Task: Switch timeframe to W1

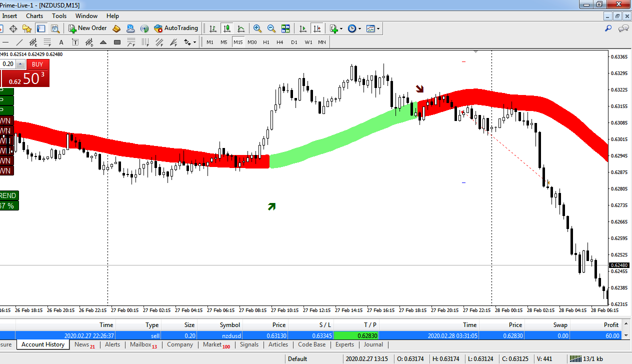Action: (308, 42)
